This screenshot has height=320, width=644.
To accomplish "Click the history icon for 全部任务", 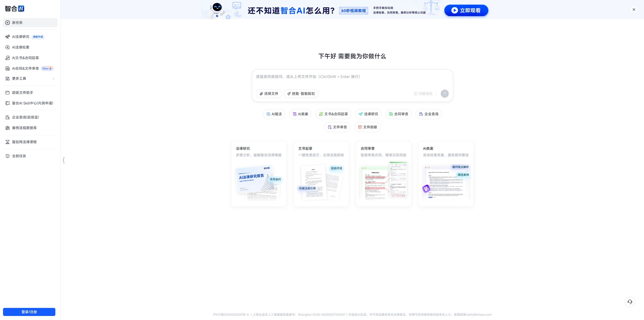I will pos(8,156).
